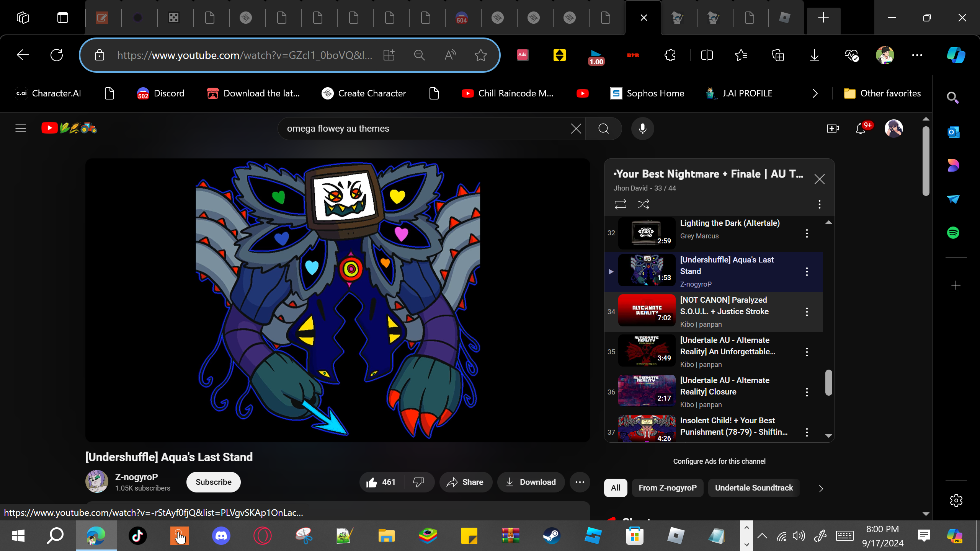Image resolution: width=980 pixels, height=551 pixels.
Task: Subscribe to Z-nogyroP channel
Action: pos(213,482)
